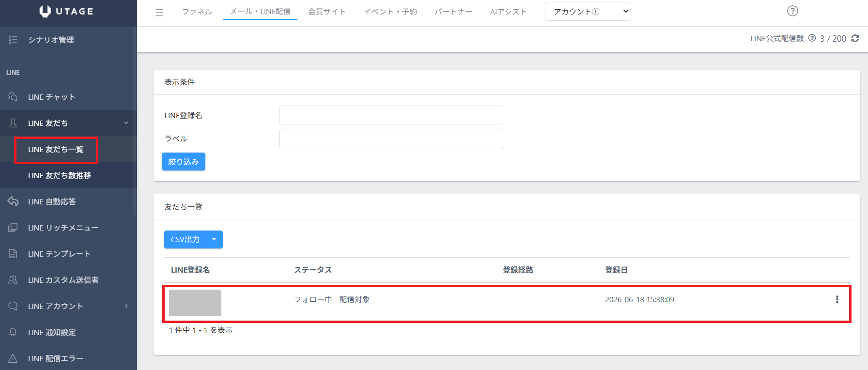
Task: Open LINE リッチメニュー in sidebar
Action: point(63,228)
